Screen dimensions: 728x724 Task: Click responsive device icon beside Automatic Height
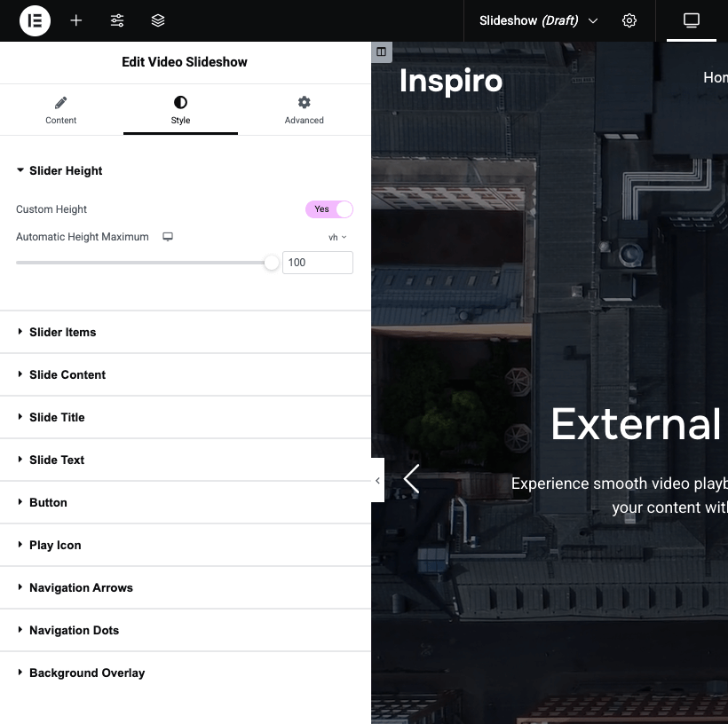tap(168, 237)
